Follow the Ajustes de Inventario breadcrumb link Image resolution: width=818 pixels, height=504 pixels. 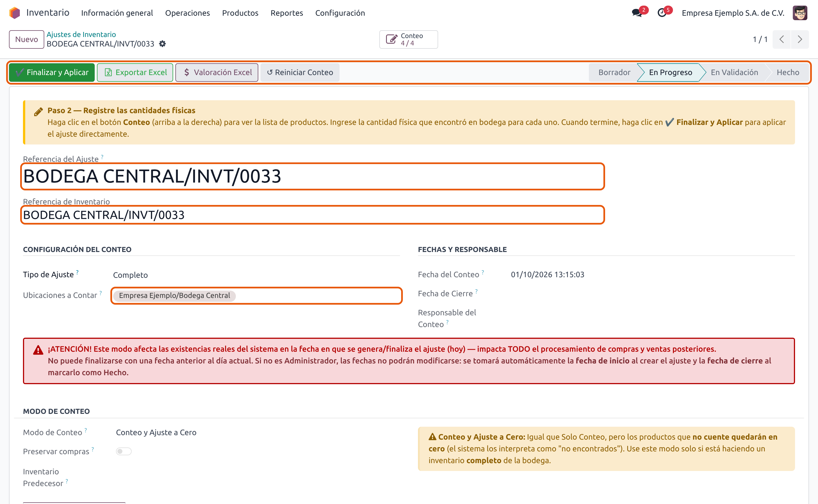click(x=81, y=34)
